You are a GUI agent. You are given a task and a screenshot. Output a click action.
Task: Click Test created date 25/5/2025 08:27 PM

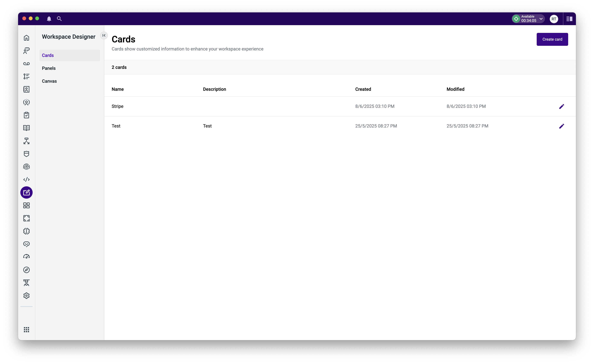click(x=376, y=126)
